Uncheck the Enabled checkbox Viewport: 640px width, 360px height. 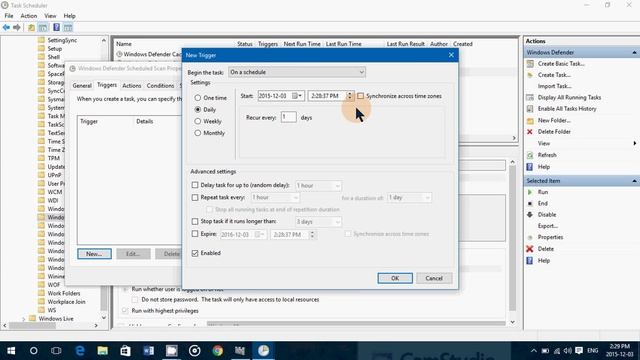point(195,253)
